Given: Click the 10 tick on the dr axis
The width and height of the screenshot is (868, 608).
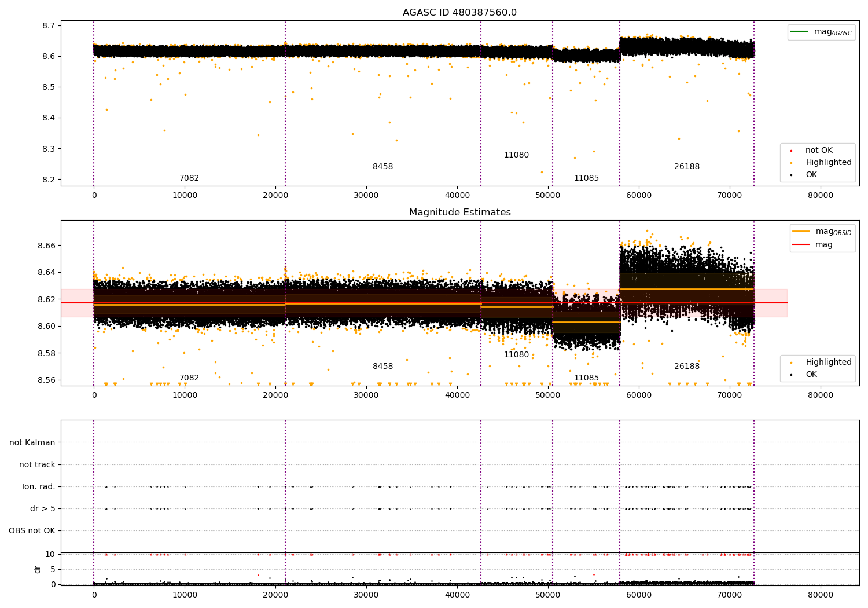Looking at the screenshot, I should [50, 554].
